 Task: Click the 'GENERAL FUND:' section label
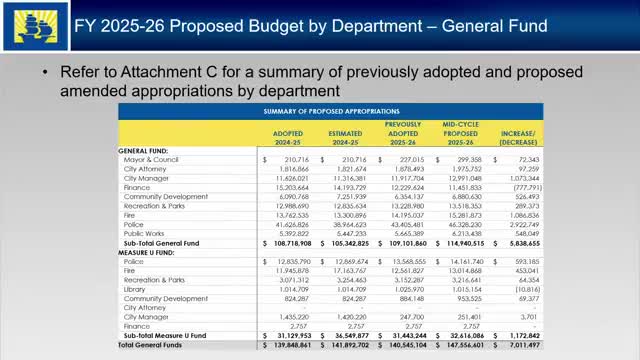click(x=143, y=151)
